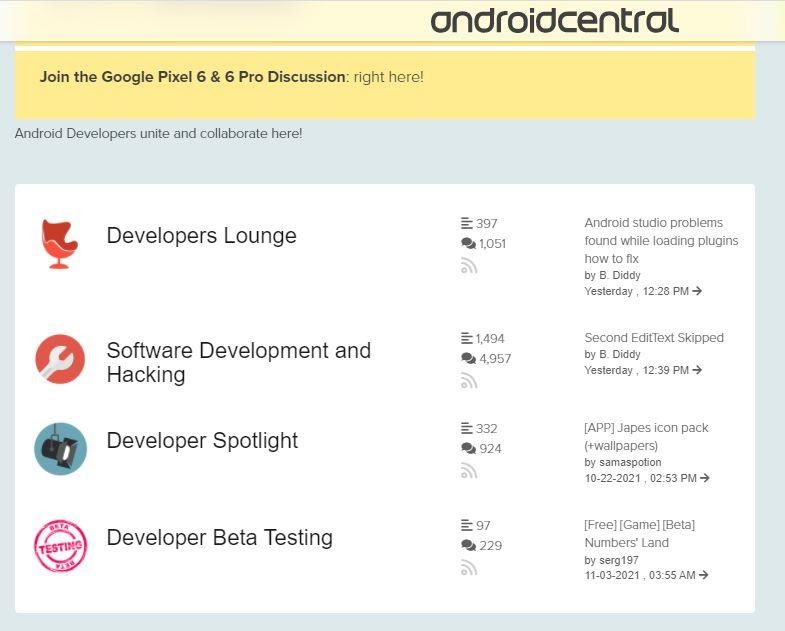Click timestamp 'Yesterday, 12:28 PM'
This screenshot has width=785, height=631.
coord(636,291)
